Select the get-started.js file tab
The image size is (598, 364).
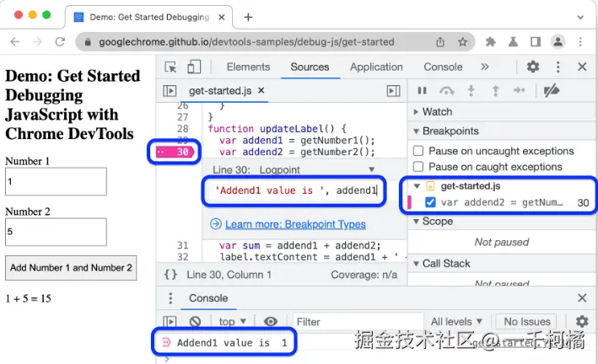point(220,91)
